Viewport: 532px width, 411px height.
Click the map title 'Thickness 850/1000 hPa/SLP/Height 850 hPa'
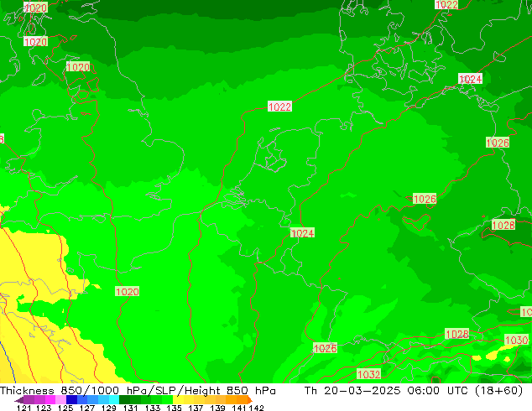tap(138, 391)
